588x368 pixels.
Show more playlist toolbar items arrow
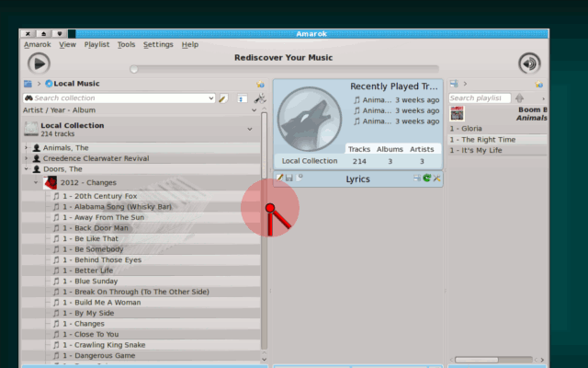pos(543,98)
